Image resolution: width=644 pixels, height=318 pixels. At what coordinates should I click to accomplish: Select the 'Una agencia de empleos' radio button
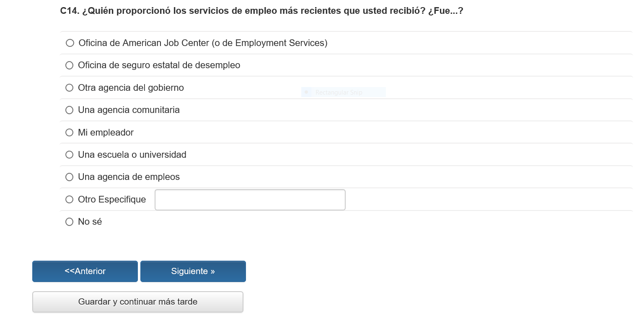pos(70,177)
